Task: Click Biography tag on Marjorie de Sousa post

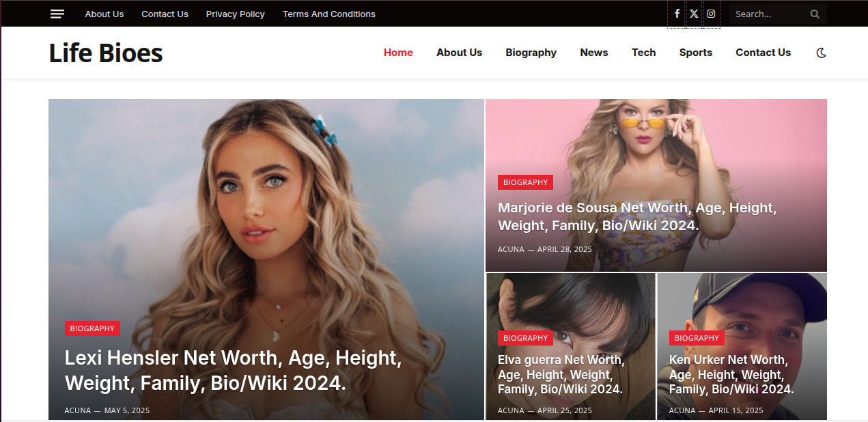Action: (x=525, y=182)
